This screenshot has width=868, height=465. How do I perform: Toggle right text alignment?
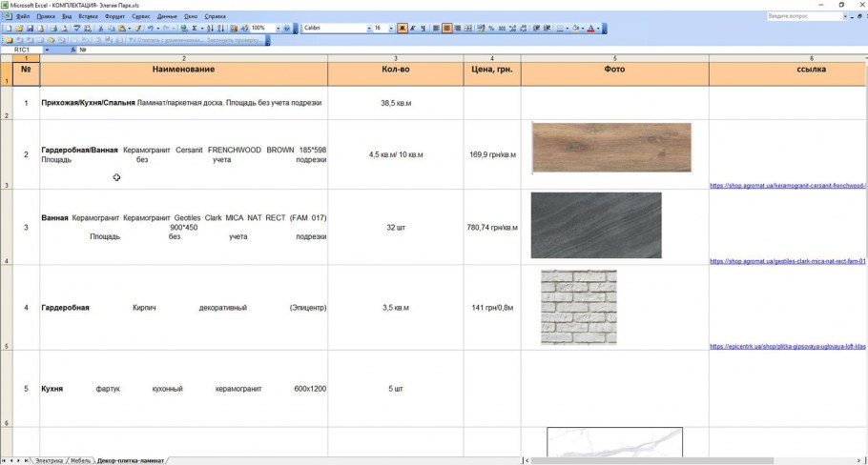pos(457,28)
